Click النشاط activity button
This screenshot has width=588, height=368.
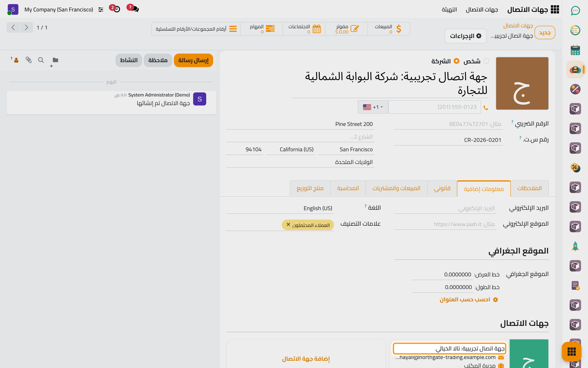coord(129,60)
